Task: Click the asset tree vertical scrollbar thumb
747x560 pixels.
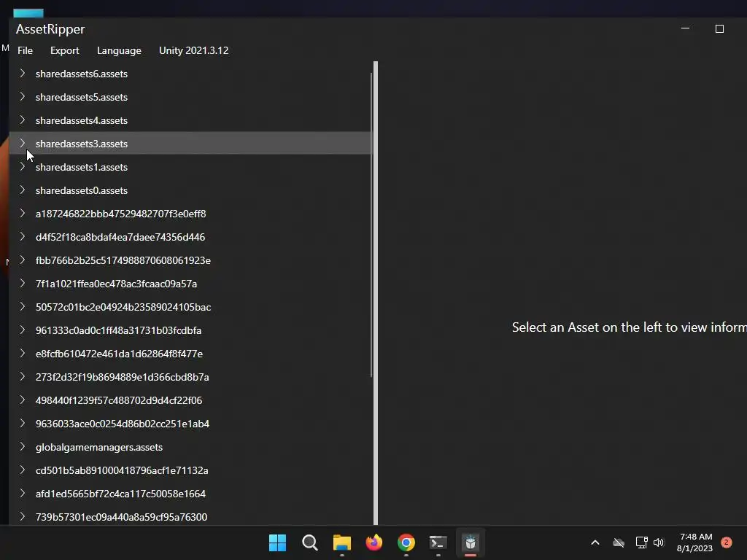Action: [371, 226]
